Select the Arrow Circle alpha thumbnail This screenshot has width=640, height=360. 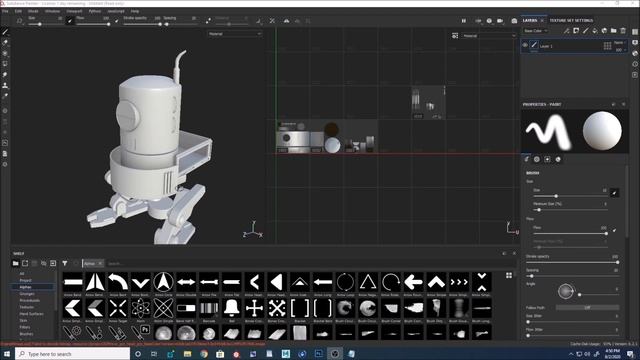coord(163,282)
